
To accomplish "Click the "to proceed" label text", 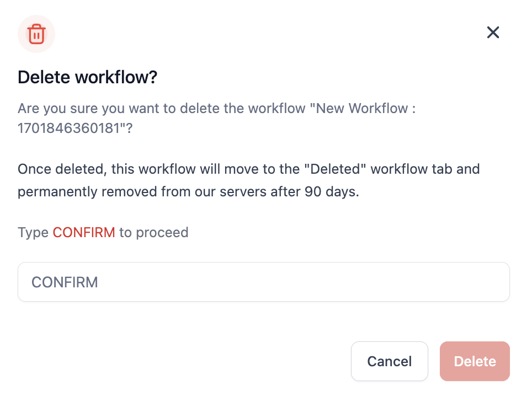I will 154,233.
